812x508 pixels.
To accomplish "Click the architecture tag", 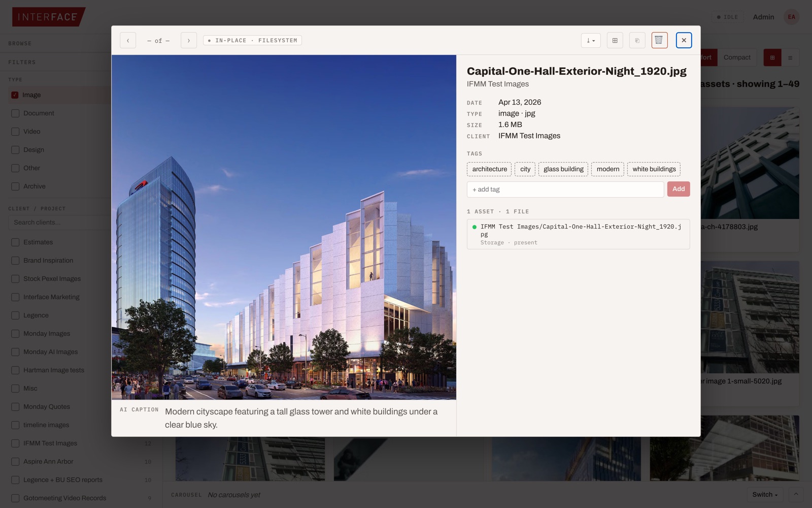I will point(489,169).
